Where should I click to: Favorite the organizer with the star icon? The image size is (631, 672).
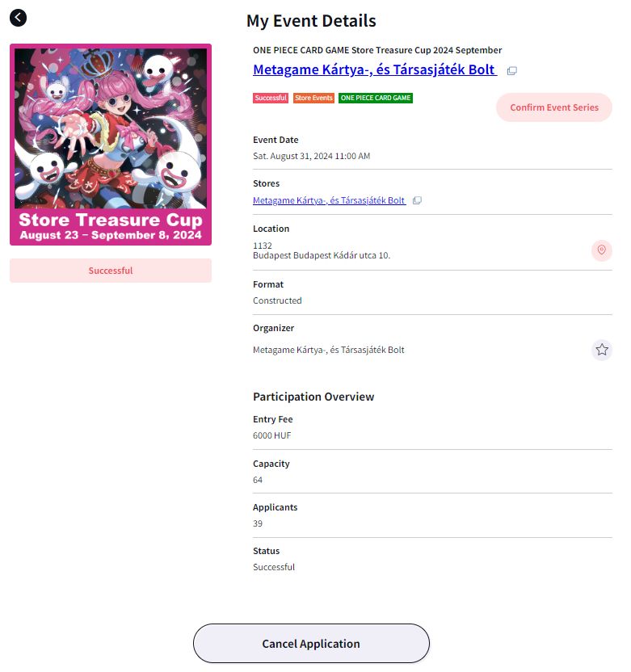[x=602, y=350]
